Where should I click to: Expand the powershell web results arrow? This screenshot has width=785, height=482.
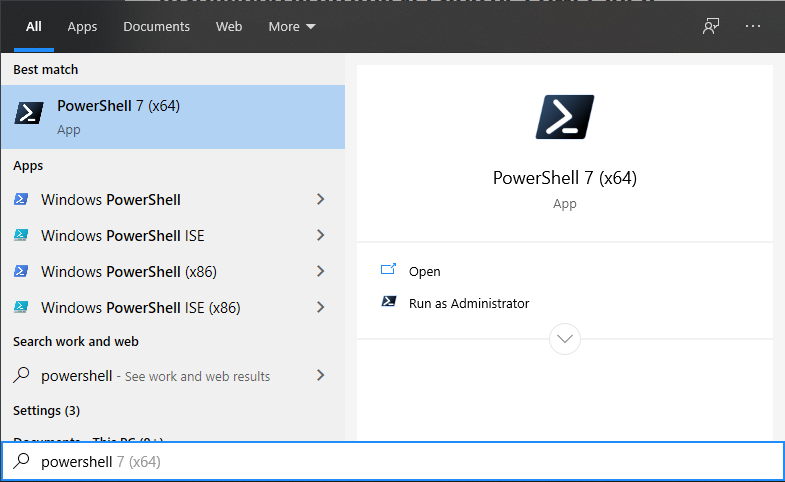(320, 375)
